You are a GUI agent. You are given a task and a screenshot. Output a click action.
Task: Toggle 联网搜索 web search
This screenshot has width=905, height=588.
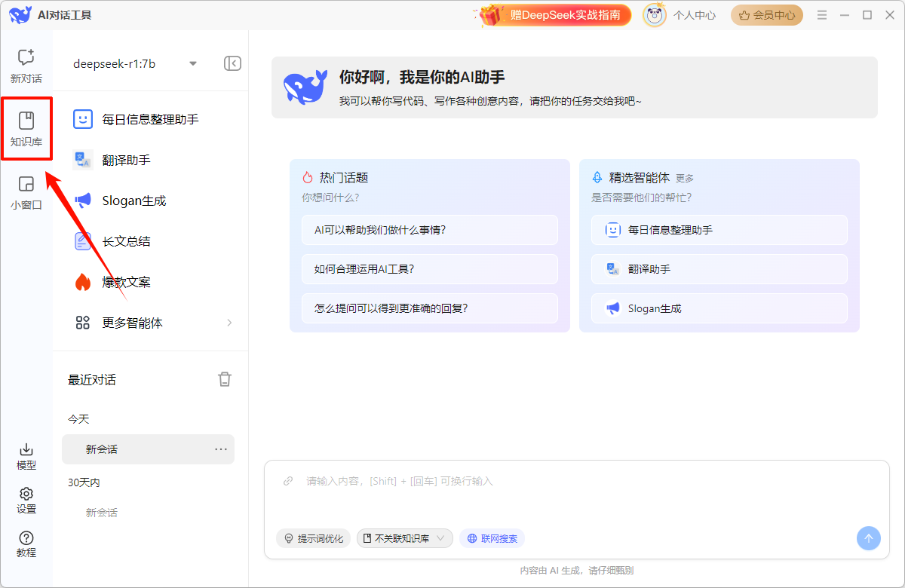coord(492,538)
